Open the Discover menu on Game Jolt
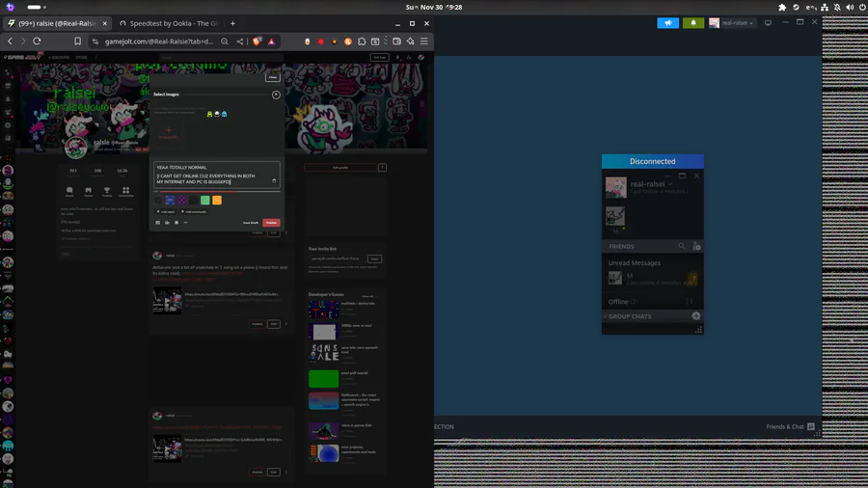Screen dimensions: 868x488 pos(59,57)
